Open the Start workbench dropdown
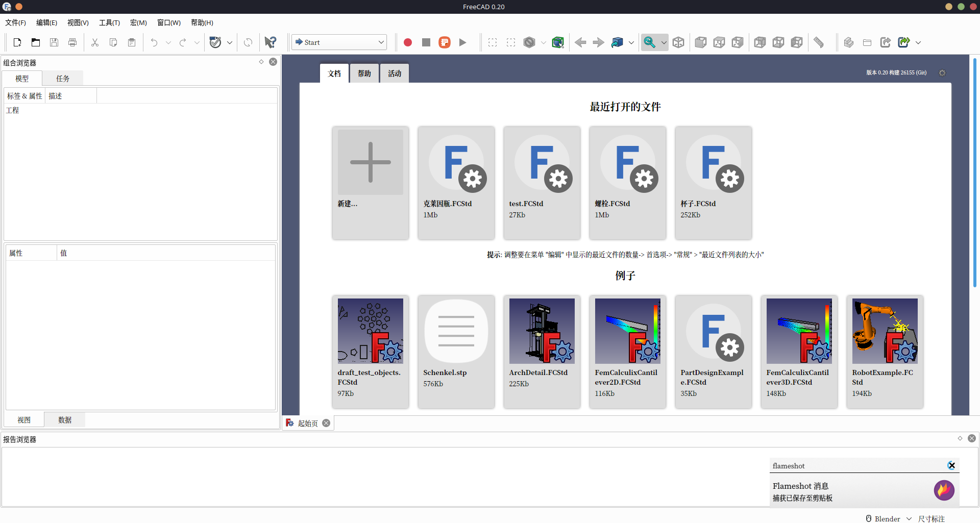 (339, 42)
